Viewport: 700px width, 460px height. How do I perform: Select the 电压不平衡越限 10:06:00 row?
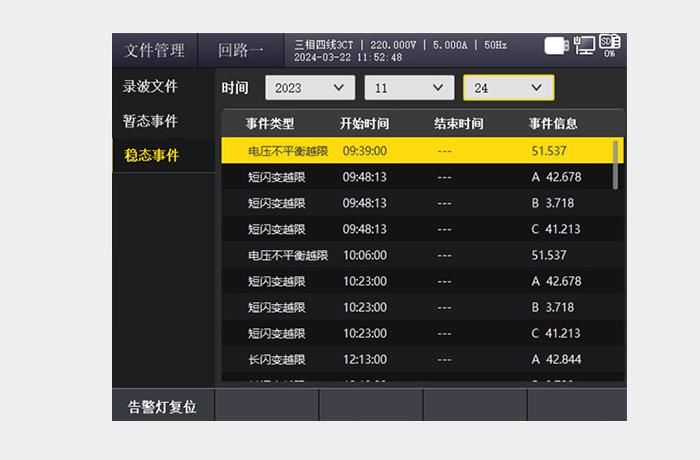coord(422,255)
